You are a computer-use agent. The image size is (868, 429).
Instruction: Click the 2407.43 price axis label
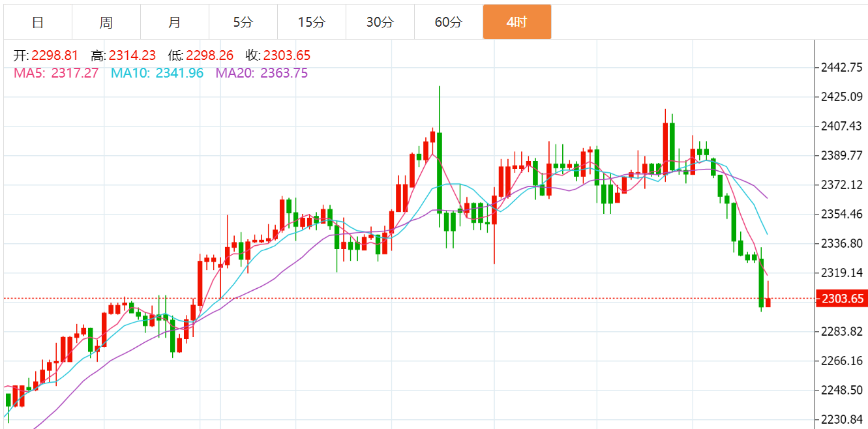841,126
